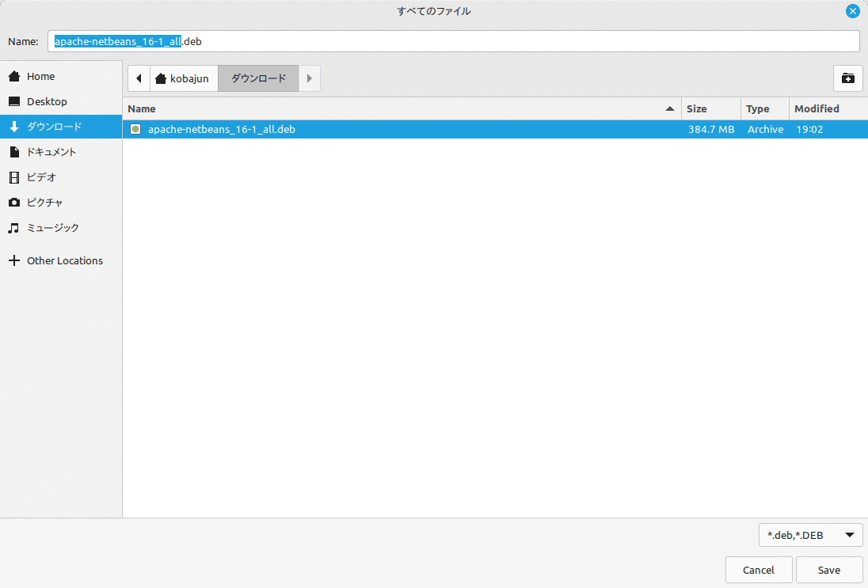The width and height of the screenshot is (868, 588).
Task: Save the file with the Save button
Action: click(828, 570)
